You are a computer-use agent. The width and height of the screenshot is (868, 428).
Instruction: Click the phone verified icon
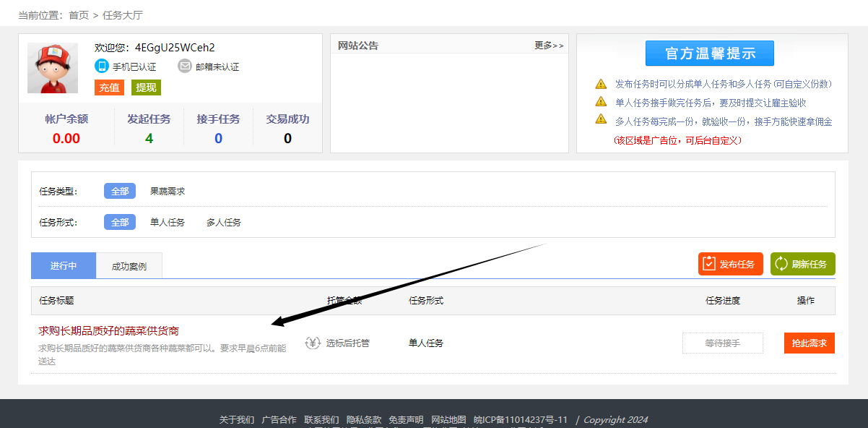pos(102,67)
